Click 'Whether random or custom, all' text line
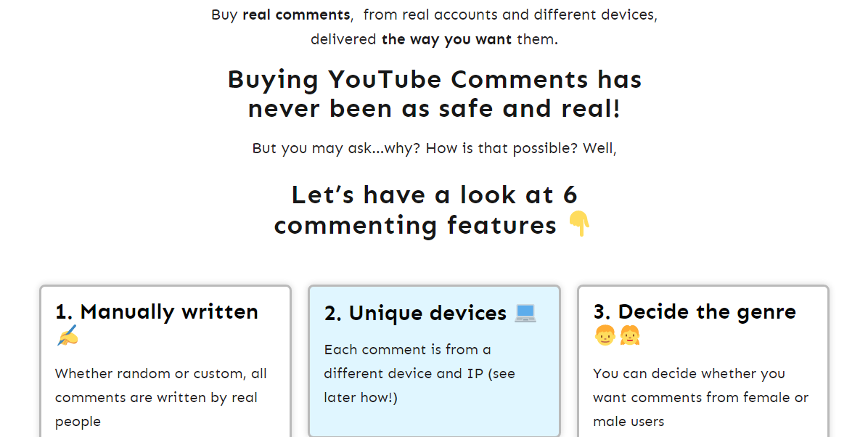868x437 pixels. (161, 374)
